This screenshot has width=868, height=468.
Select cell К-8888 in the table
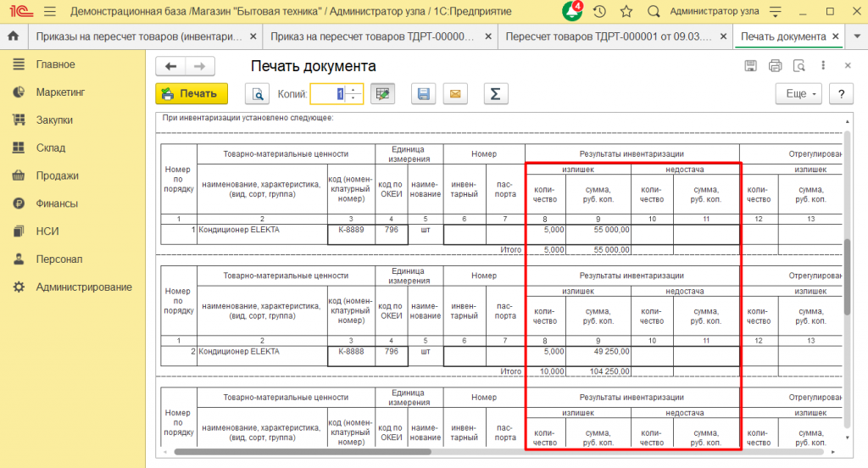351,356
